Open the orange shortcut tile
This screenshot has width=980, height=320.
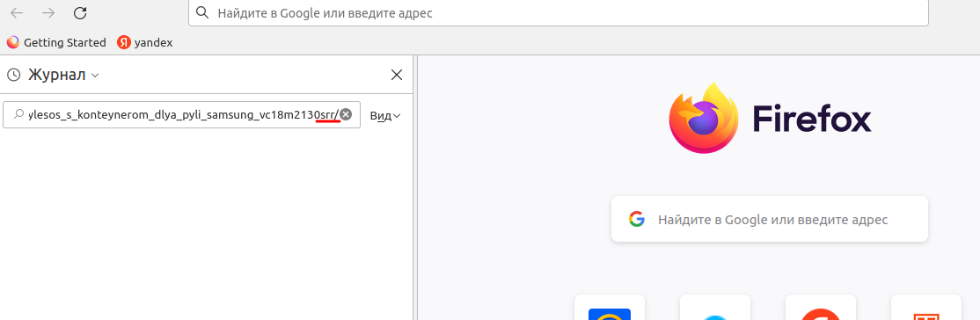coord(926,308)
